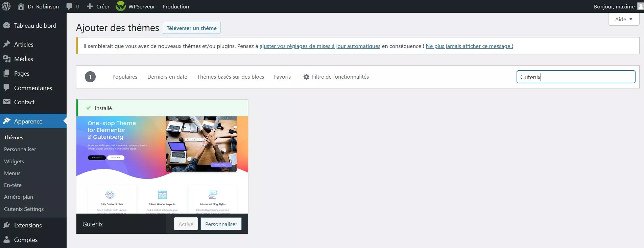Expand the Aide help dropdown
This screenshot has height=248, width=644.
click(x=624, y=19)
